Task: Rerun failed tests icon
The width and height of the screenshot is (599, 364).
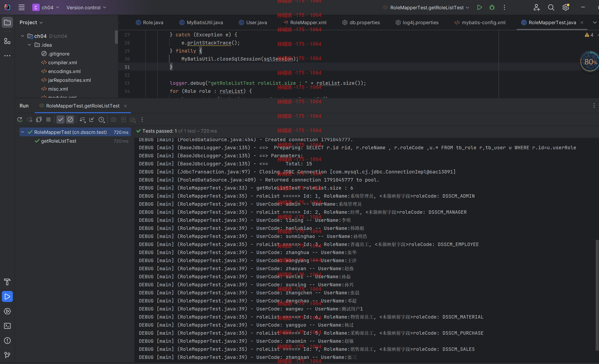Action: click(30, 119)
